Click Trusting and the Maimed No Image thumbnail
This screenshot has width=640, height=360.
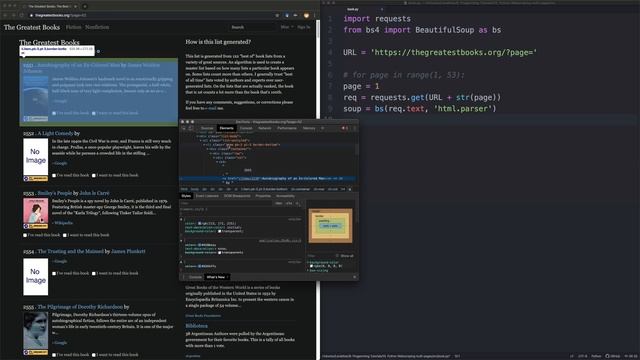[x=36, y=276]
